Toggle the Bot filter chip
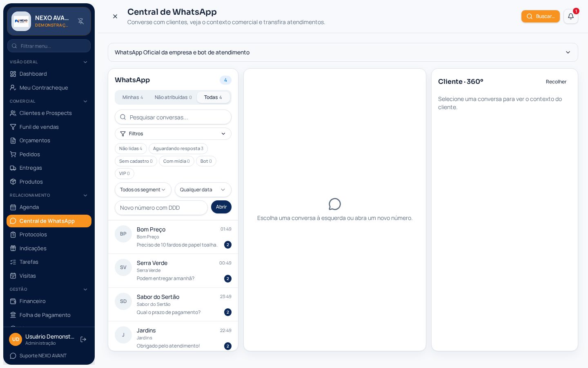Screen dimensions: 588x368 pyautogui.click(x=206, y=161)
